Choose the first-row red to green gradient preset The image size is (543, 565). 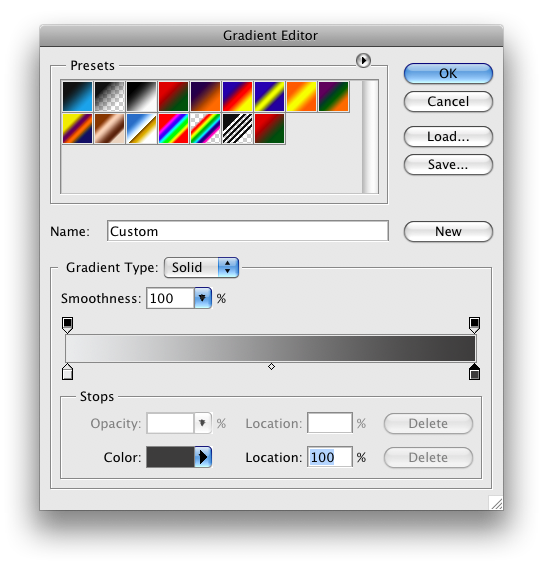pos(173,96)
